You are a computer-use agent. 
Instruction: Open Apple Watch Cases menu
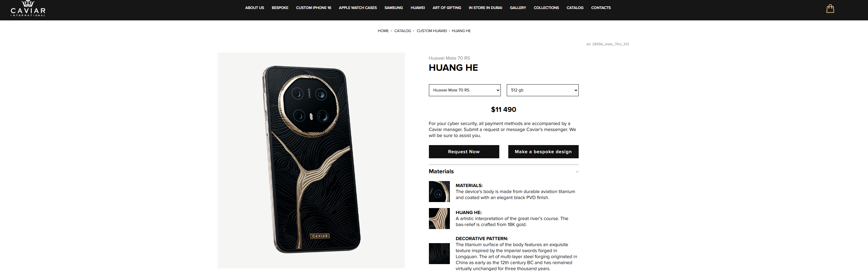[x=358, y=8]
